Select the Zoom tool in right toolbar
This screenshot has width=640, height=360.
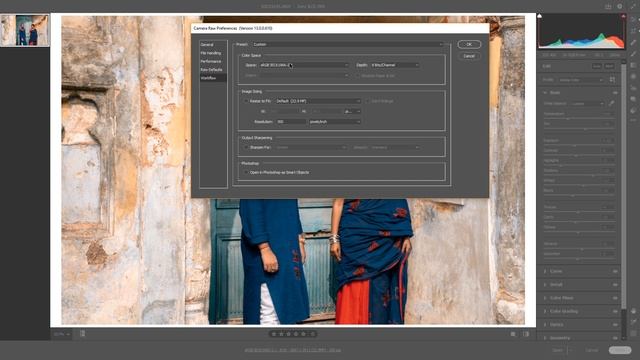coord(633,311)
